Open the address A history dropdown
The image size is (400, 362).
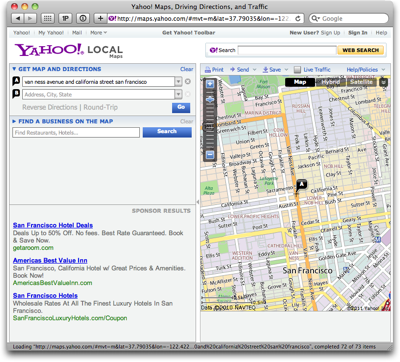tap(178, 82)
